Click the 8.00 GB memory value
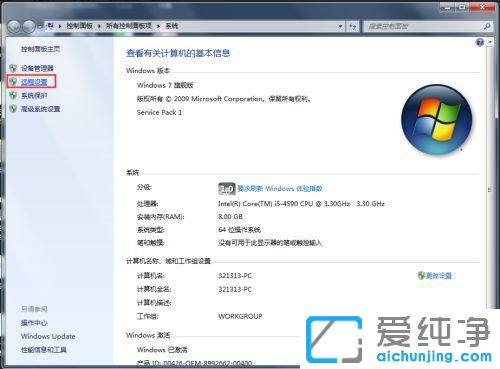The height and width of the screenshot is (369, 500). pos(230,217)
